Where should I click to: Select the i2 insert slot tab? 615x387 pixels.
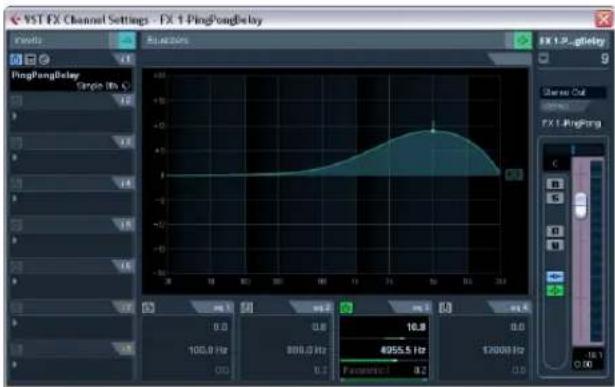(125, 101)
